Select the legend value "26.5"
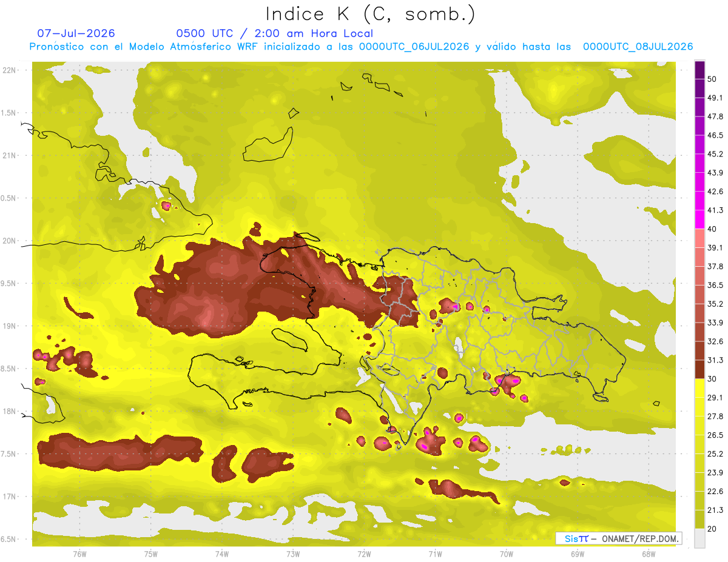 [715, 435]
